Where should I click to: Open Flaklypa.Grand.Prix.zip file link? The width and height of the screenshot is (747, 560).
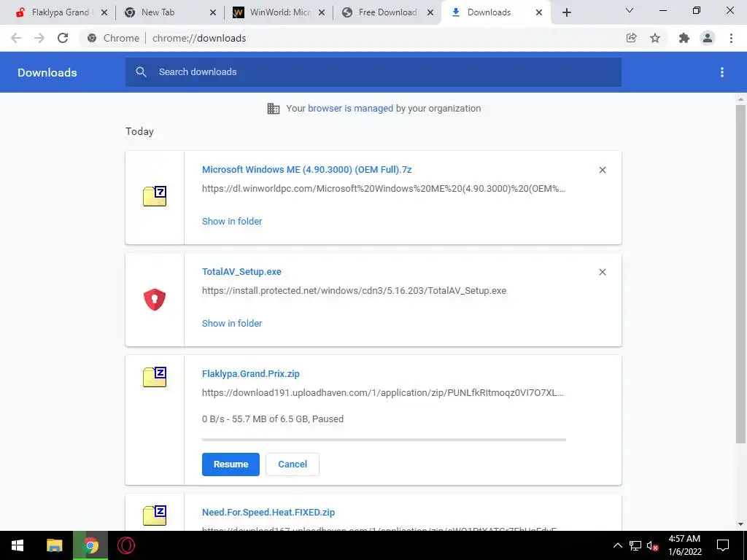[x=251, y=374]
